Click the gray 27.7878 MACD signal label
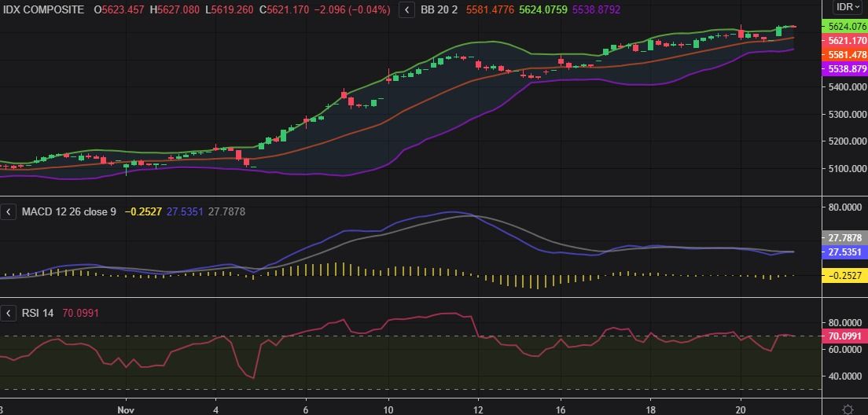The width and height of the screenshot is (868, 415). coord(844,237)
